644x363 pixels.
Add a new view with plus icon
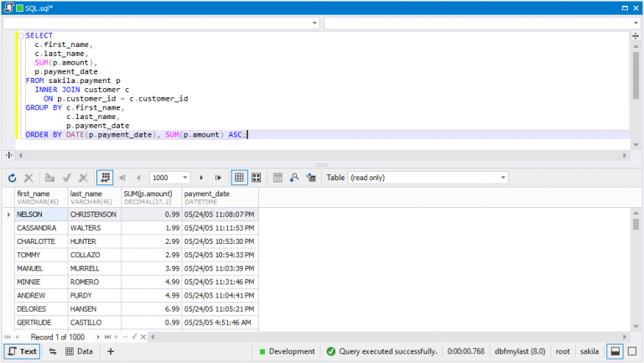coord(111,351)
